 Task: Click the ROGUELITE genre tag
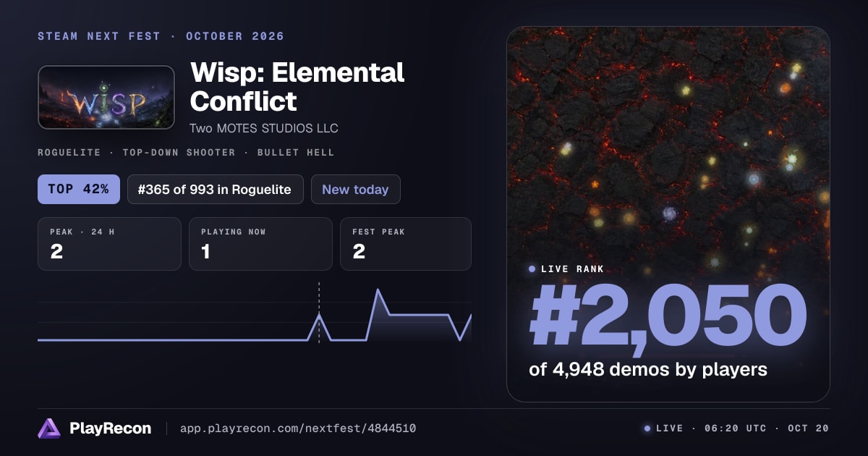(x=68, y=153)
